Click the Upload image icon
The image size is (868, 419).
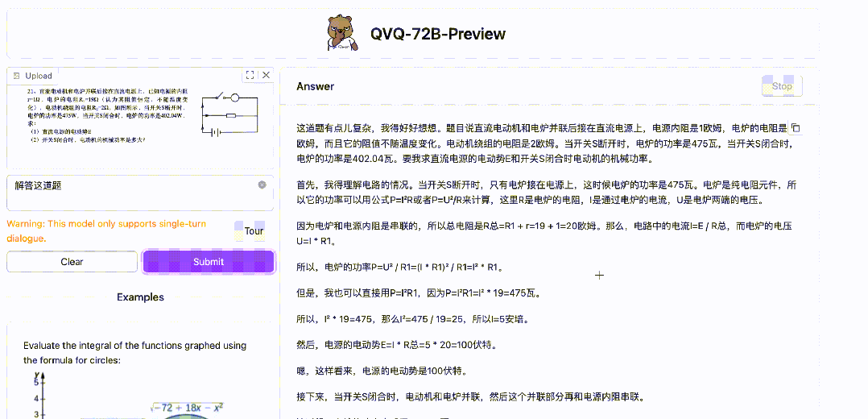(x=16, y=76)
